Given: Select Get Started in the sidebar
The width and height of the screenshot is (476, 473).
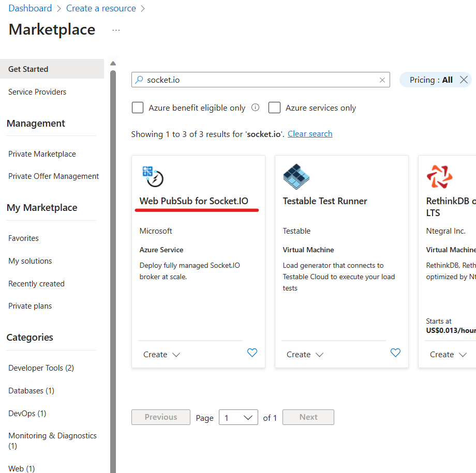Looking at the screenshot, I should point(28,68).
